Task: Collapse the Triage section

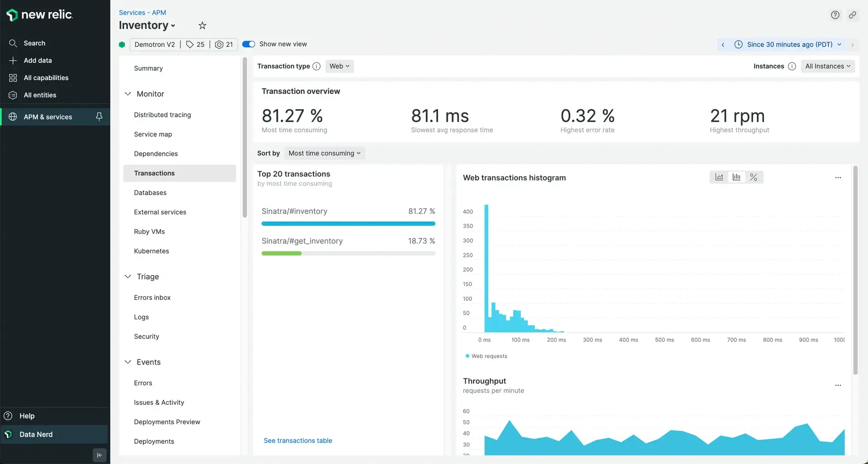Action: pos(128,277)
